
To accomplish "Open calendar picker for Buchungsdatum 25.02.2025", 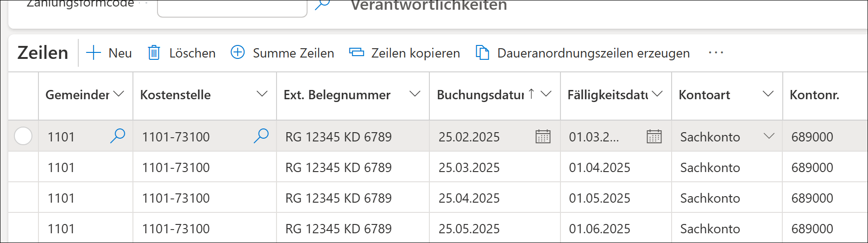I will point(543,136).
